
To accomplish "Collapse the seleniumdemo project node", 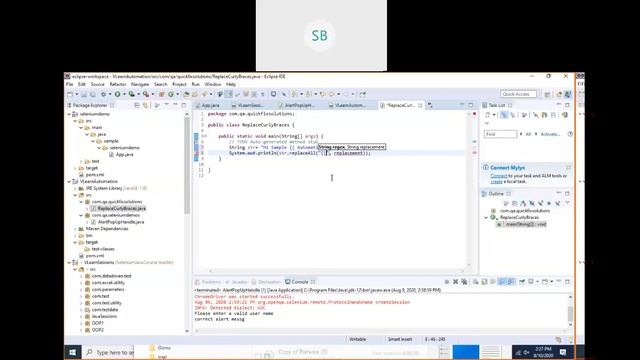I will (x=69, y=114).
